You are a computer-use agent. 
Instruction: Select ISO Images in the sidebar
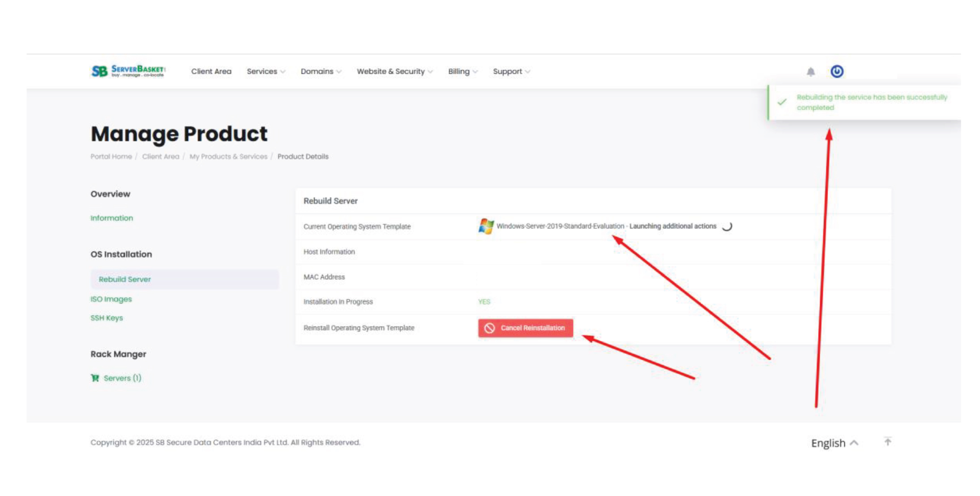coord(111,298)
